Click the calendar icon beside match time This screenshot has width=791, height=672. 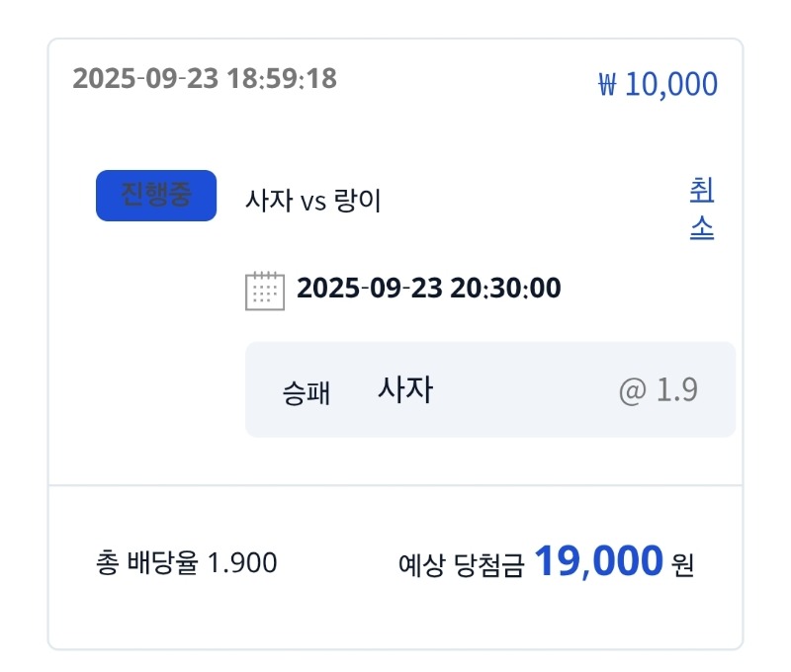pyautogui.click(x=265, y=291)
